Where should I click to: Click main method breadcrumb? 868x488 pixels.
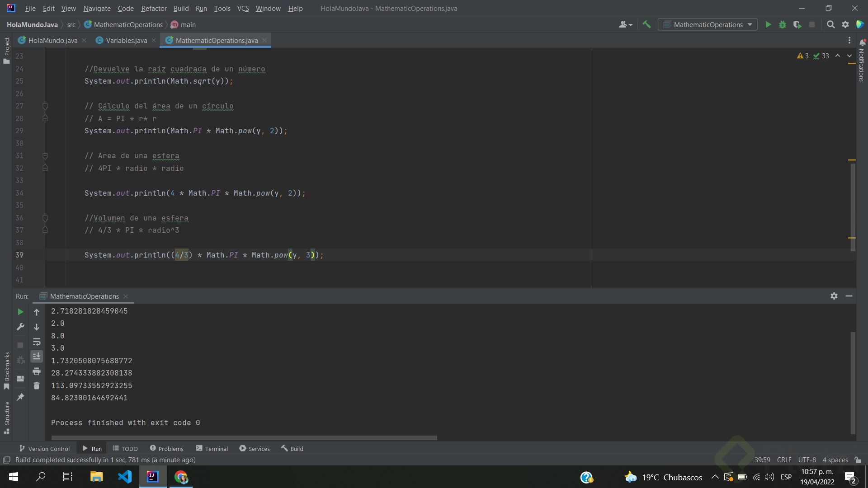click(183, 24)
